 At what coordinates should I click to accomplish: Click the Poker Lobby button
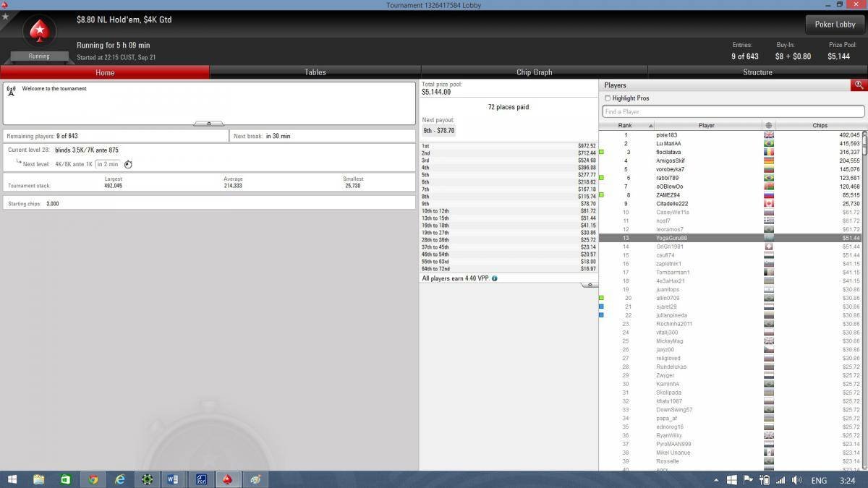(x=835, y=24)
